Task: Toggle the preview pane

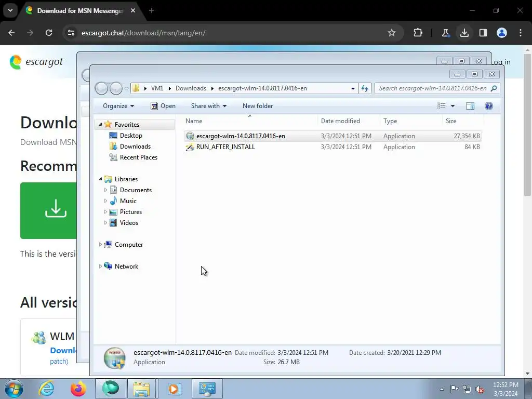Action: pos(470,106)
